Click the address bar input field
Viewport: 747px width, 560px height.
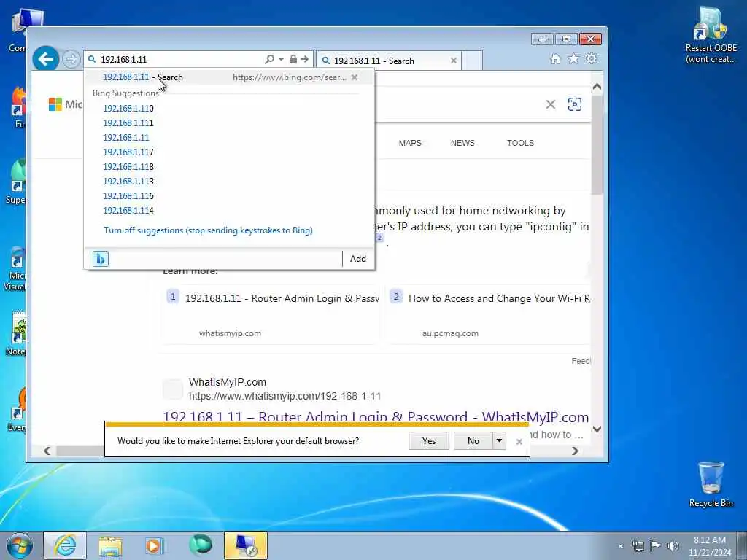click(181, 60)
